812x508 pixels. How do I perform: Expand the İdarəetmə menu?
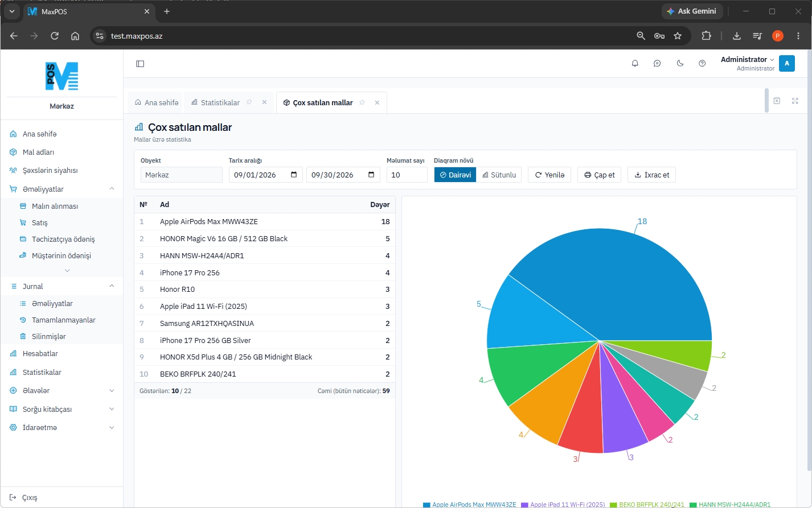coord(112,428)
